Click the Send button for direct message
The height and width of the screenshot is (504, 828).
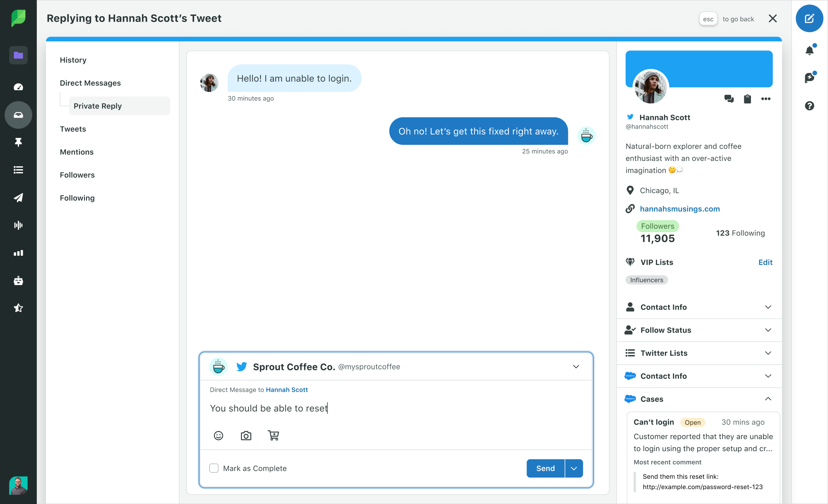[545, 468]
